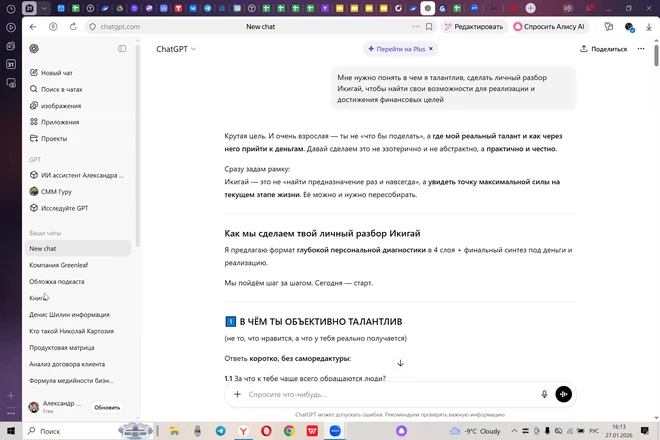Open Приложения in the sidebar
This screenshot has height=440, width=660.
pyautogui.click(x=60, y=122)
